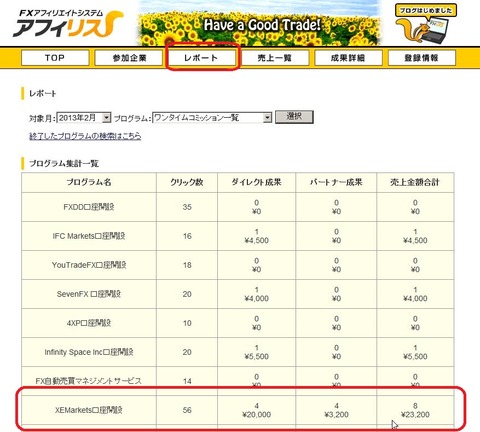Select the YouTradeFX口座開設 program name

pos(89,265)
